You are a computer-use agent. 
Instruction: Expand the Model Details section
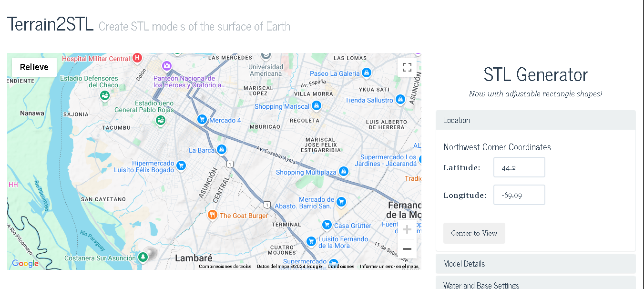(535, 264)
